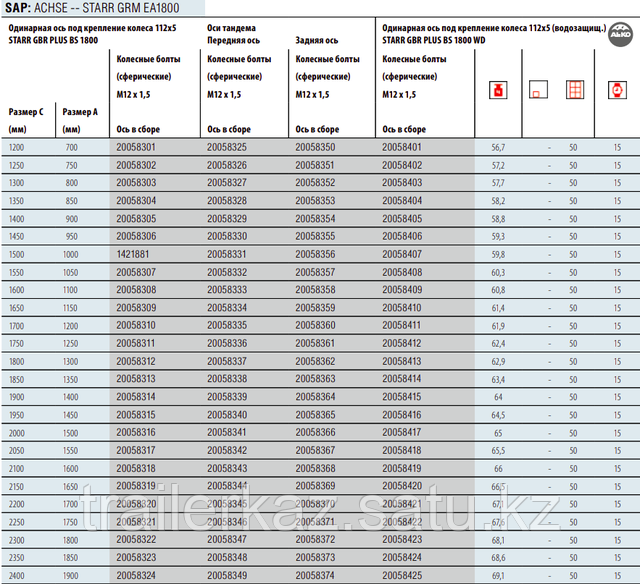Select part number 20058316
640x584 pixels.
click(136, 432)
